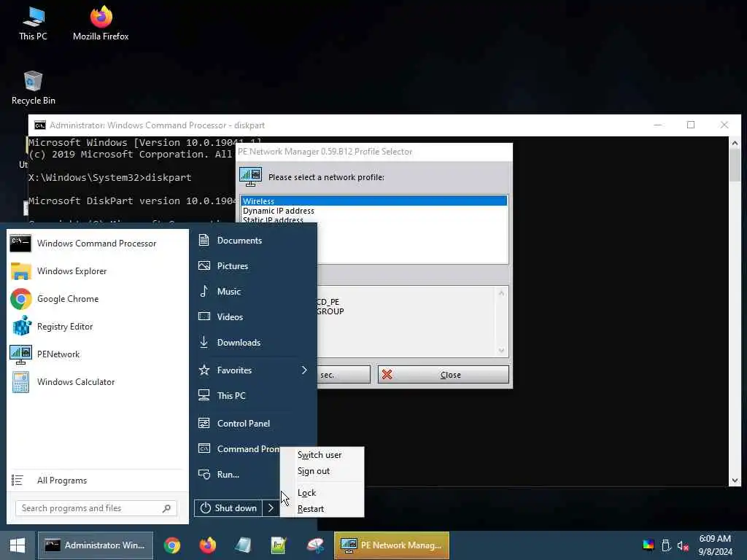Viewport: 747px width, 560px height.
Task: Click the colorful display tray icon
Action: (x=649, y=545)
